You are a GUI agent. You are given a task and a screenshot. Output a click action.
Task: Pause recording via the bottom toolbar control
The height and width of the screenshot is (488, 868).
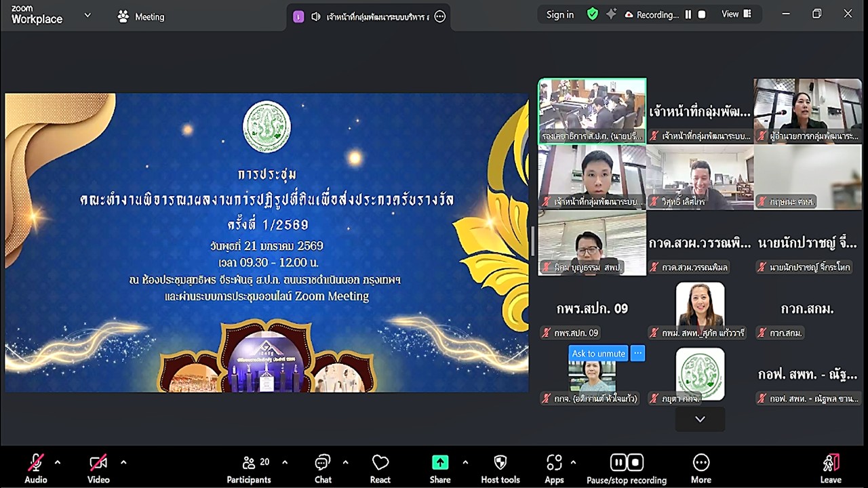(618, 462)
